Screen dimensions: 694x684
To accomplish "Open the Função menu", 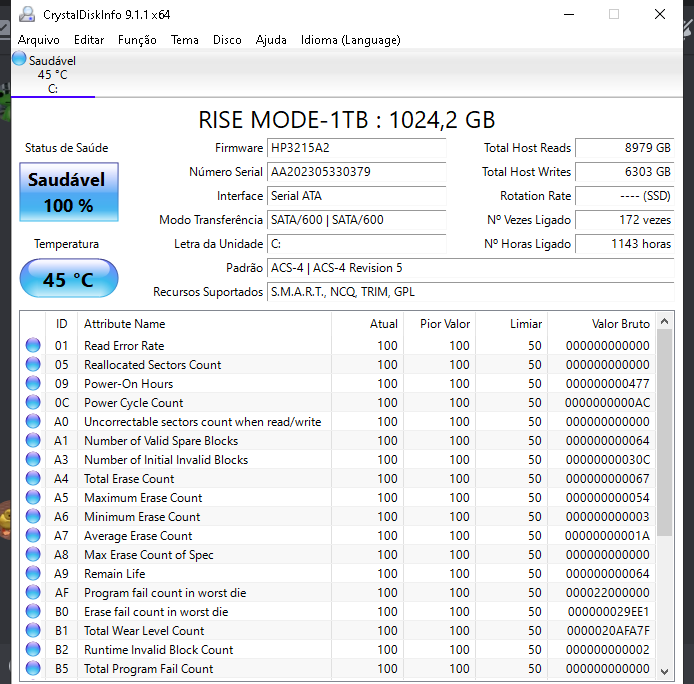I will [137, 40].
